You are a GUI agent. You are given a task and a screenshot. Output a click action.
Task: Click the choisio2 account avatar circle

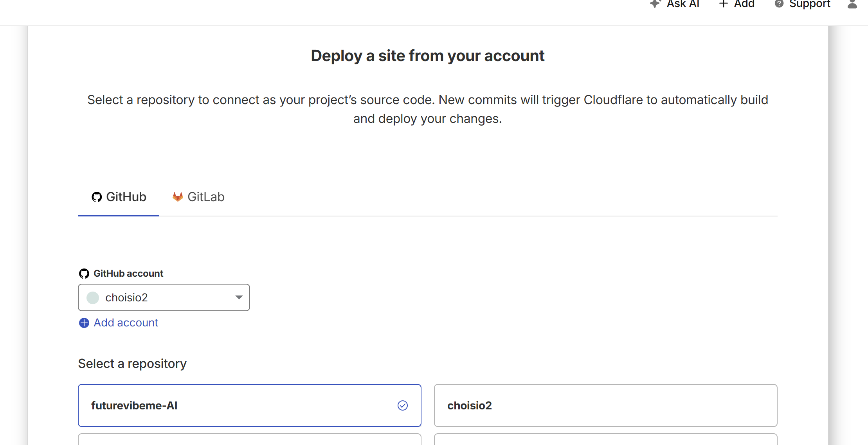tap(93, 298)
